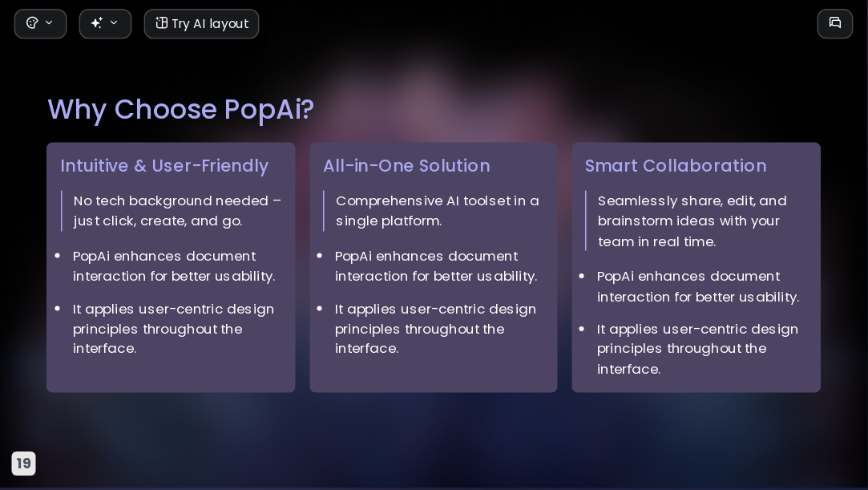Select the 'Why Choose PopAi?' title

pos(180,109)
